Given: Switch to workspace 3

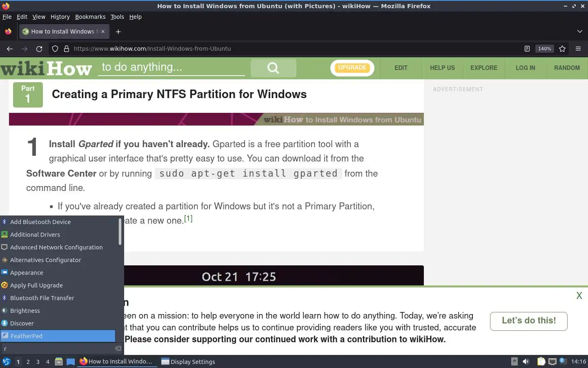Looking at the screenshot, I should (x=38, y=361).
